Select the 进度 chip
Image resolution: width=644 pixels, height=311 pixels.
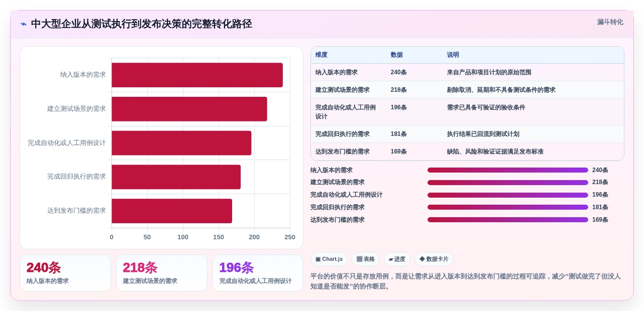coord(397,259)
